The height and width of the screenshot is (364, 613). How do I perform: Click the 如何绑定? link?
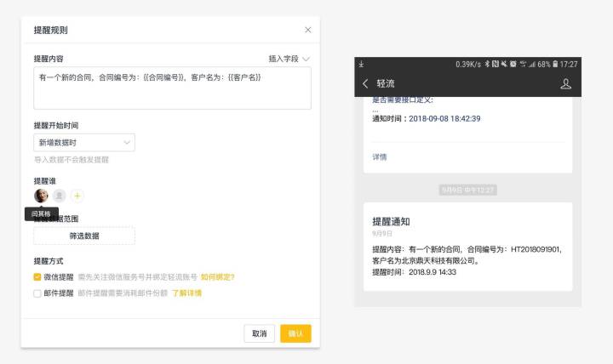click(218, 276)
